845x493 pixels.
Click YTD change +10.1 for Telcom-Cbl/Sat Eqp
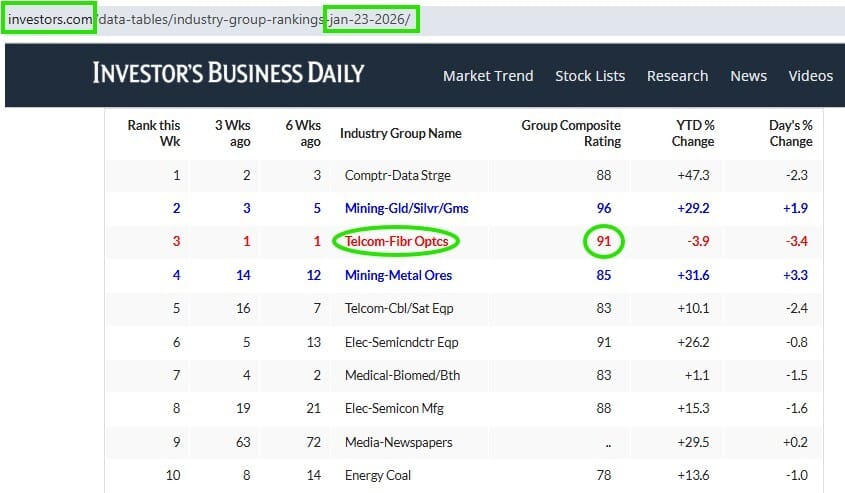[x=694, y=308]
